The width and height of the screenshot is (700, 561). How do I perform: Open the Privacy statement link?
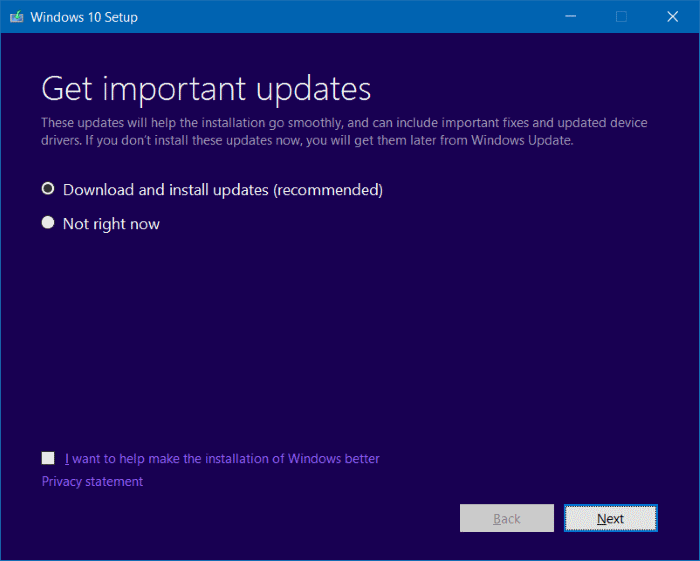(x=92, y=482)
